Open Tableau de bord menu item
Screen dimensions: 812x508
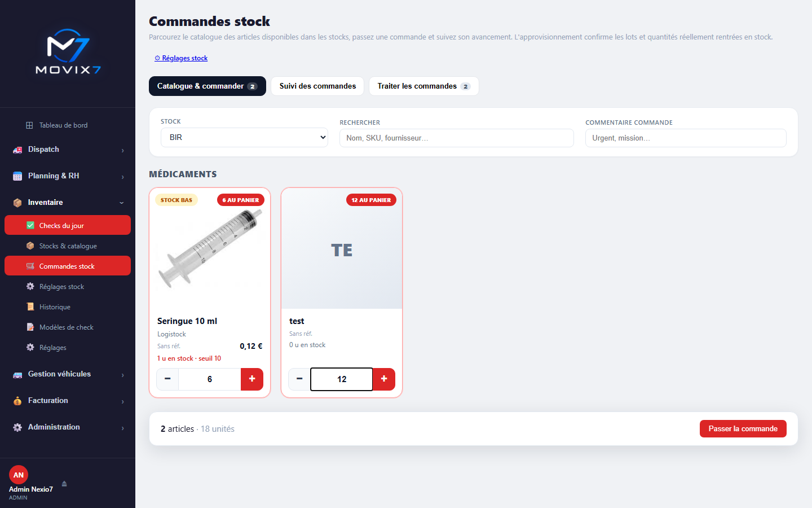tap(68, 125)
